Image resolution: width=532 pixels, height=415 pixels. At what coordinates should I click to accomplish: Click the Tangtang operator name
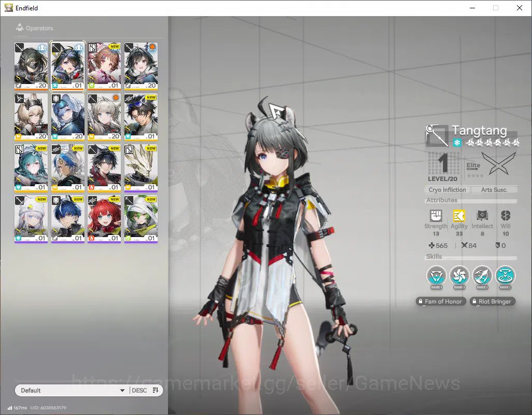point(479,130)
